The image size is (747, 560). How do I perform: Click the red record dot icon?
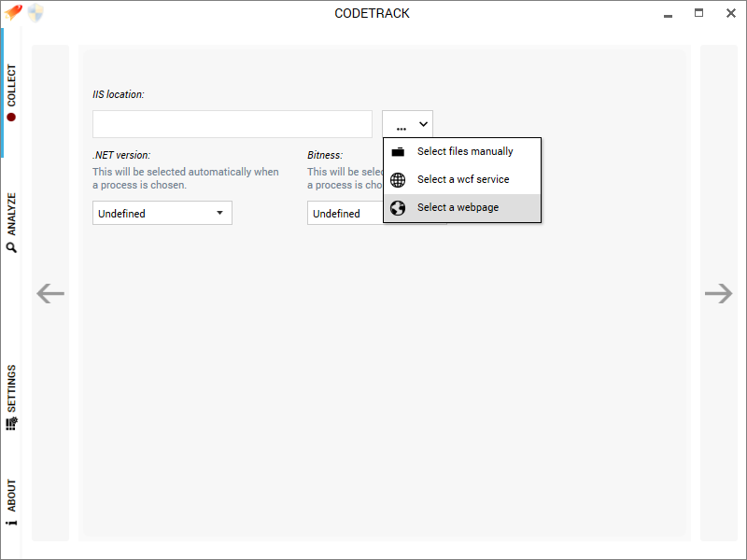(x=11, y=118)
